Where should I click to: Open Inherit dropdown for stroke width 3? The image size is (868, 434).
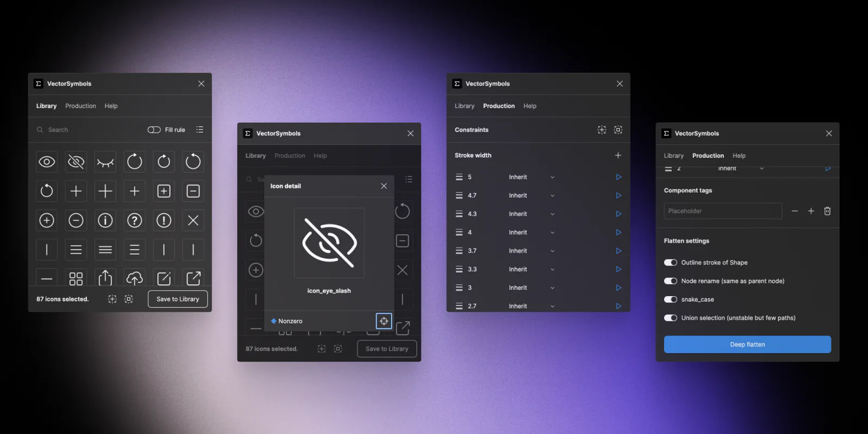[x=532, y=288]
